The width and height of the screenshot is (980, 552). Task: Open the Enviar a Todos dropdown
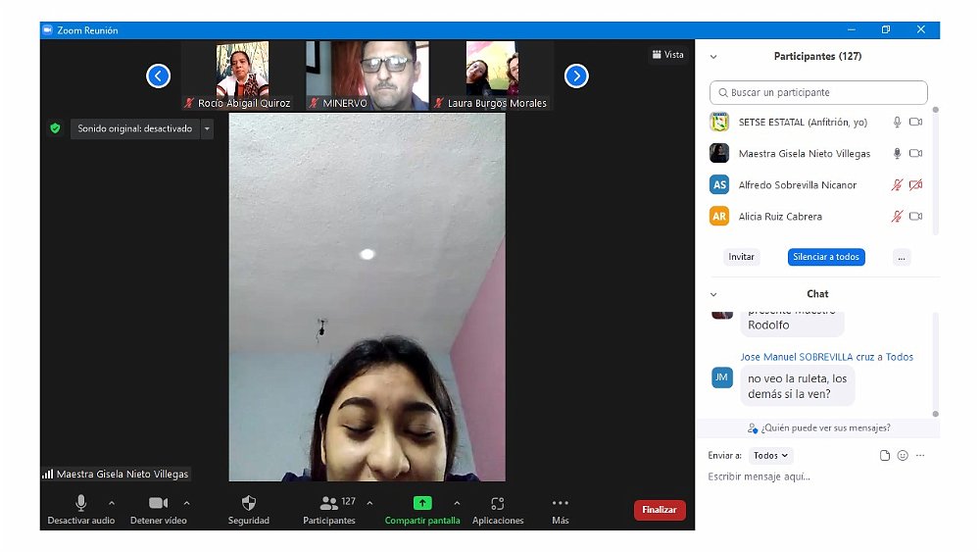[x=771, y=456]
